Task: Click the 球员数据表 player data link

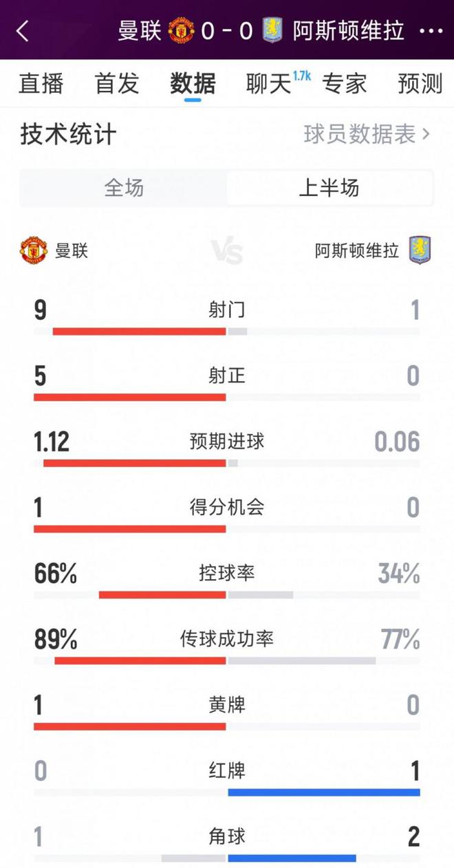Action: 360,135
